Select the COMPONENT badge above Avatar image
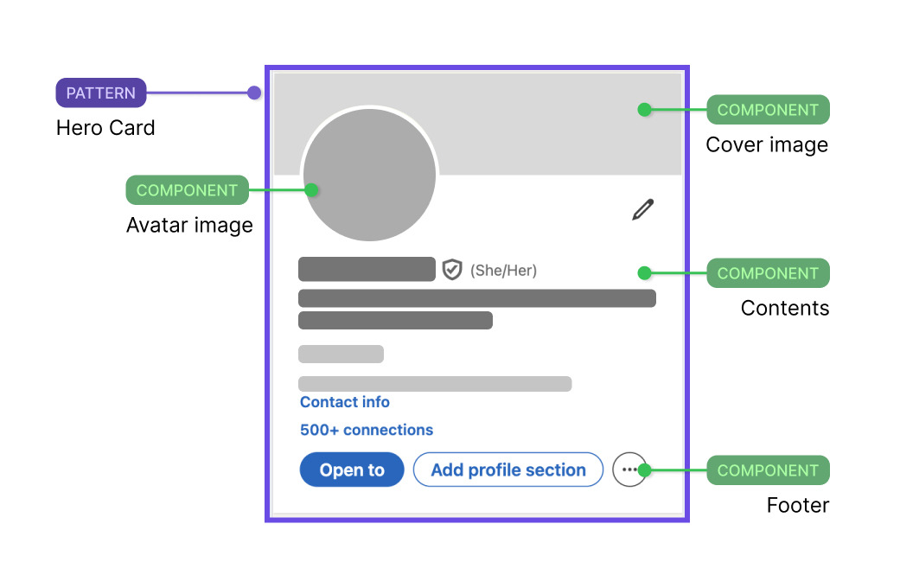900x588 pixels. point(187,190)
